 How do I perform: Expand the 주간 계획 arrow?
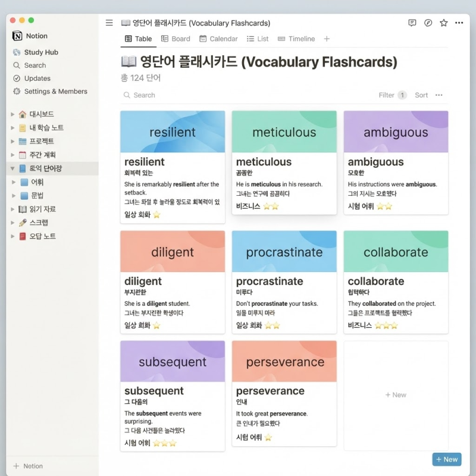coord(12,155)
